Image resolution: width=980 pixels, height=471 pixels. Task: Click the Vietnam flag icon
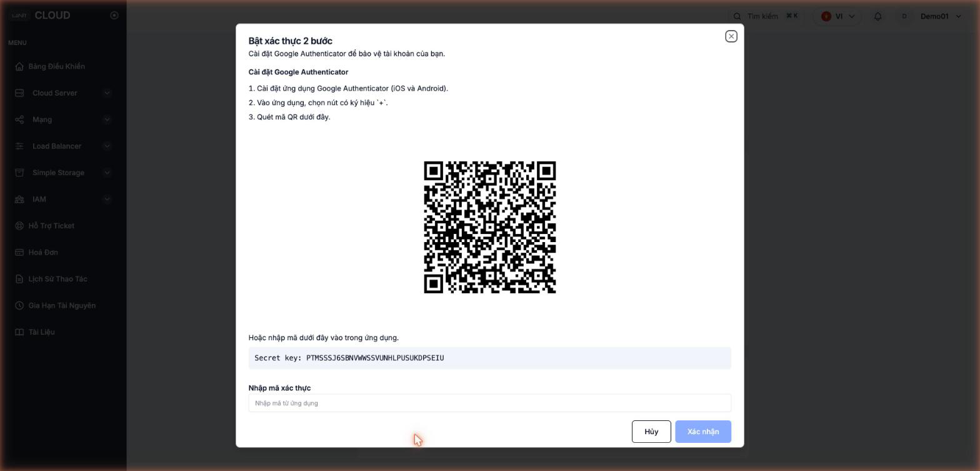(826, 16)
